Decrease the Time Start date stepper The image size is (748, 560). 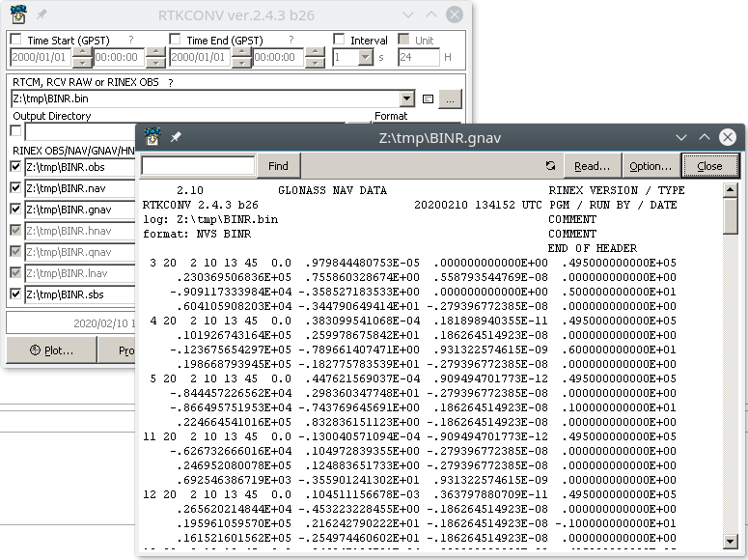(x=83, y=62)
